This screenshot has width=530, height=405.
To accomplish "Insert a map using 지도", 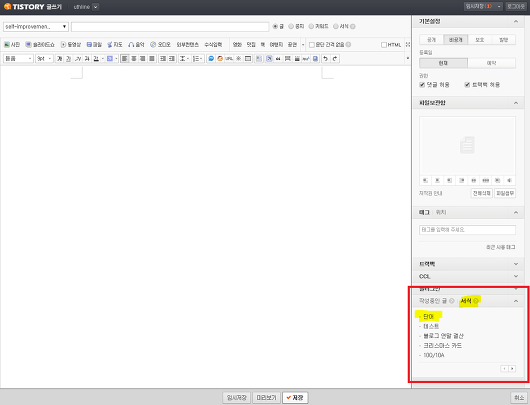I will tap(115, 45).
